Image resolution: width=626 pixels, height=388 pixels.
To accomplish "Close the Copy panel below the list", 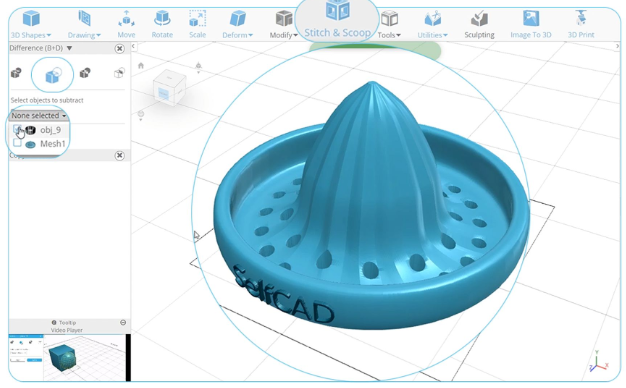I will [x=119, y=155].
